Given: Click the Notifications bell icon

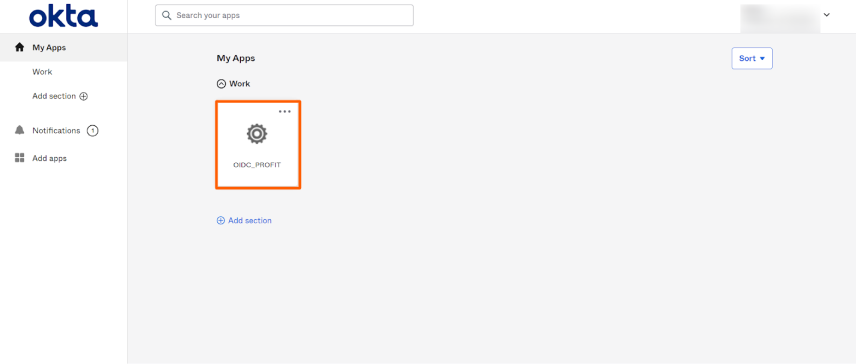Looking at the screenshot, I should click(20, 130).
